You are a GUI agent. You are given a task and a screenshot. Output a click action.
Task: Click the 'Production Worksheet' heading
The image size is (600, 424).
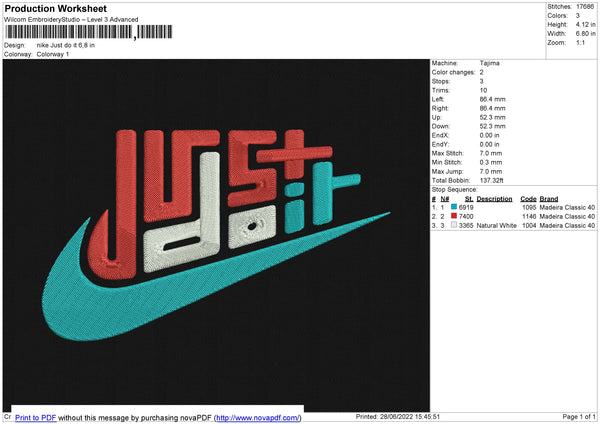[56, 8]
